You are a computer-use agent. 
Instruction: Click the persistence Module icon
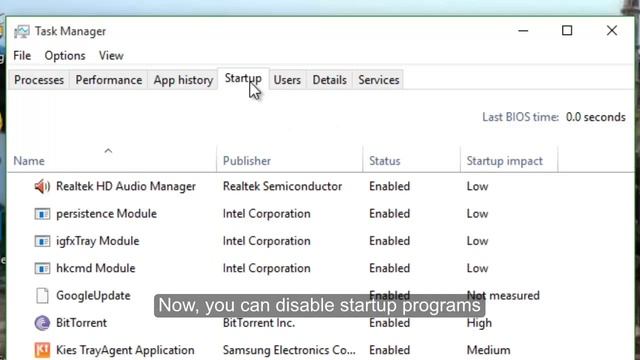42,214
